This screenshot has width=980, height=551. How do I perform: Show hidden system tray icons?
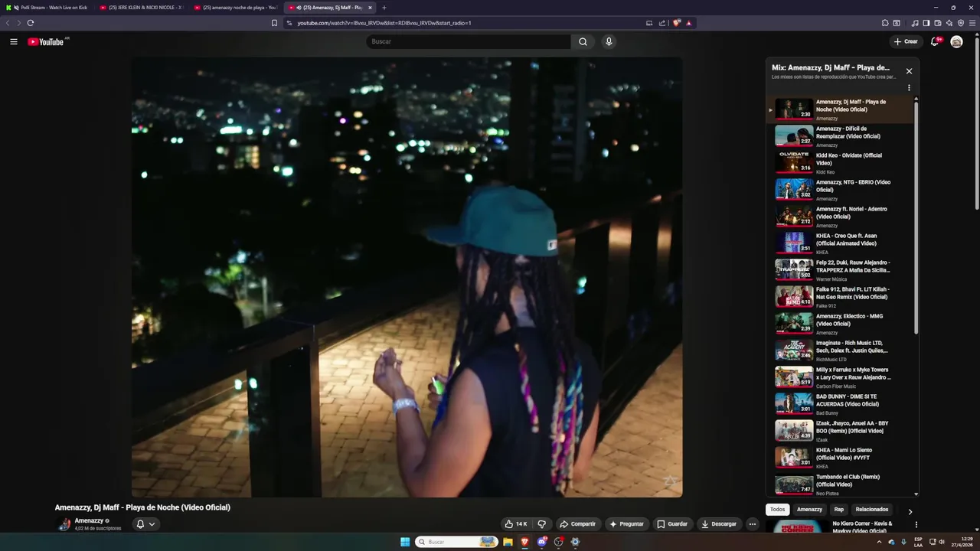pos(879,542)
